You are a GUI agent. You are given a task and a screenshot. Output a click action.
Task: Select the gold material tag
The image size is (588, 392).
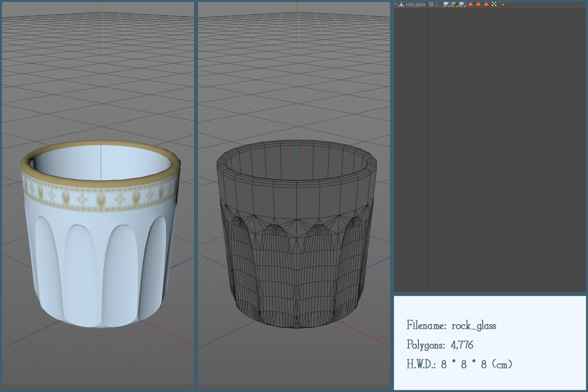point(454,4)
